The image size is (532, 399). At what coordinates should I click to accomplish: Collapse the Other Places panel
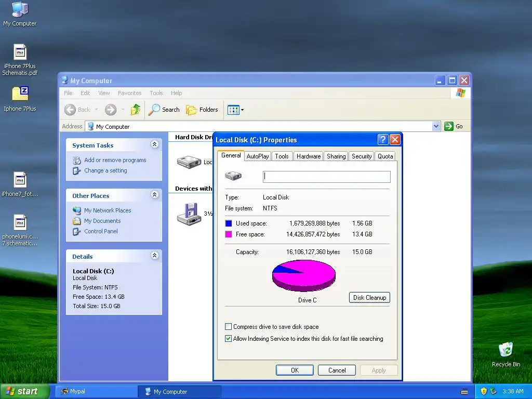click(x=154, y=195)
